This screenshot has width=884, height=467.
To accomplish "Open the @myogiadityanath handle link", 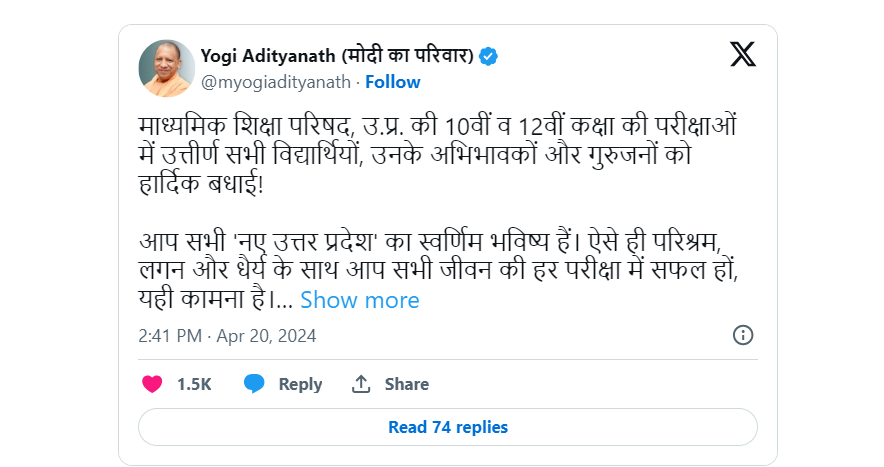I will [x=277, y=82].
